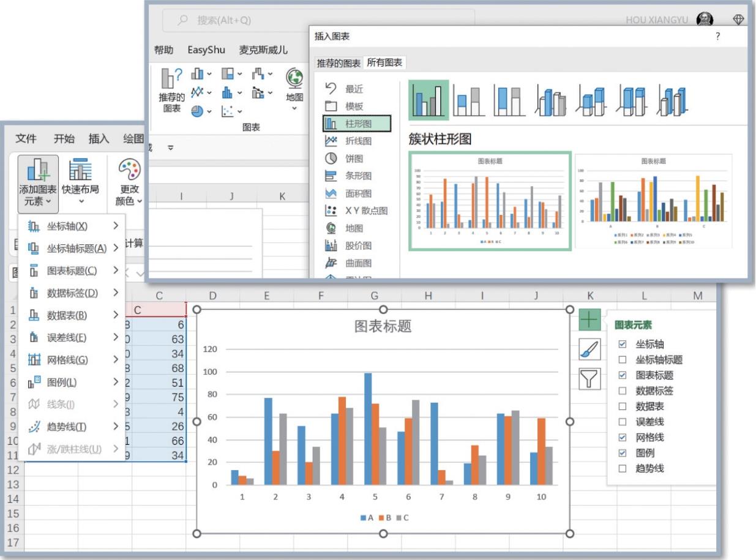Click the green plus Chart Elements button
The height and width of the screenshot is (560, 756).
589,319
